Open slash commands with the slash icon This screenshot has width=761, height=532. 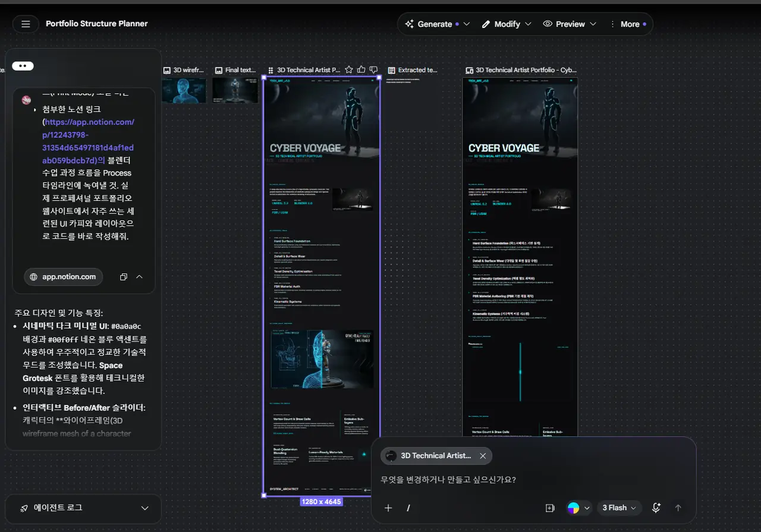pos(408,508)
